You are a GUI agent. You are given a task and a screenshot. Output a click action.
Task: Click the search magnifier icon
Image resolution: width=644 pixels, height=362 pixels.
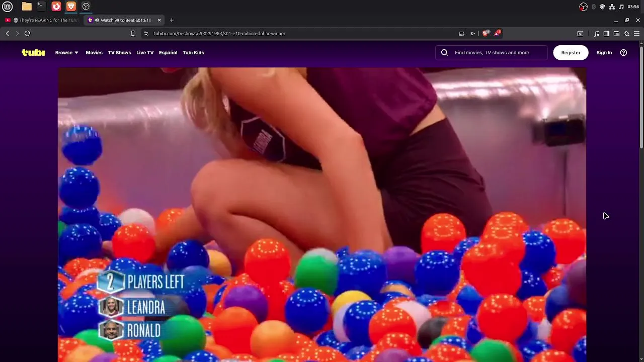(444, 52)
